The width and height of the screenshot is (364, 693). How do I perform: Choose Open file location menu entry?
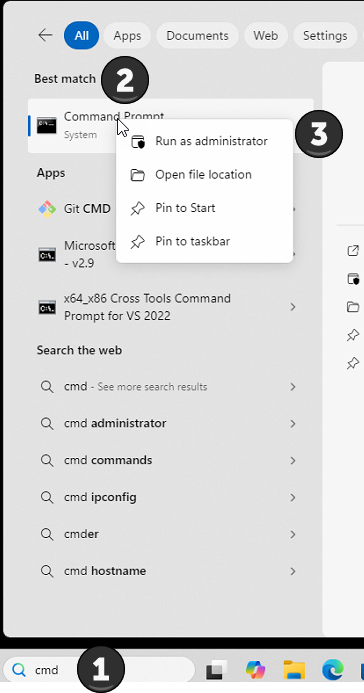click(204, 175)
